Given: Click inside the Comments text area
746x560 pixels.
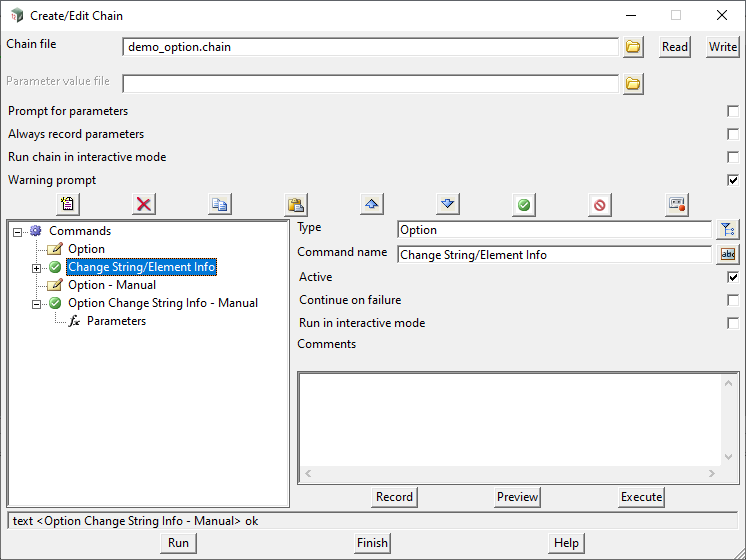Looking at the screenshot, I should click(510, 419).
